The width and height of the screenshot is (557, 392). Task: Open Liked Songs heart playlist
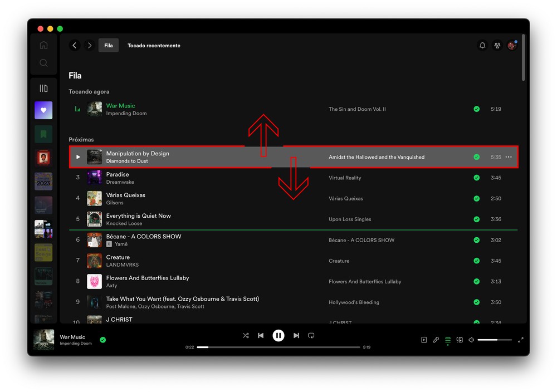43,110
